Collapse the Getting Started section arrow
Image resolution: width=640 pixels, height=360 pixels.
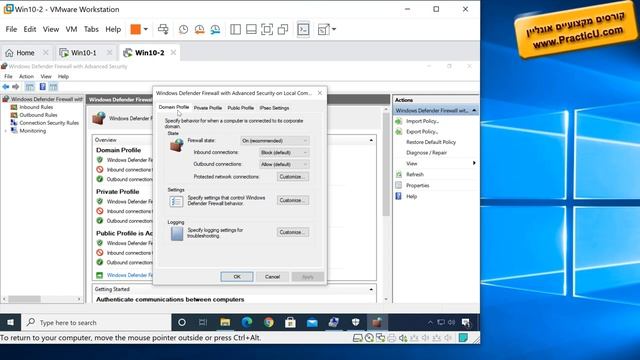(x=371, y=289)
